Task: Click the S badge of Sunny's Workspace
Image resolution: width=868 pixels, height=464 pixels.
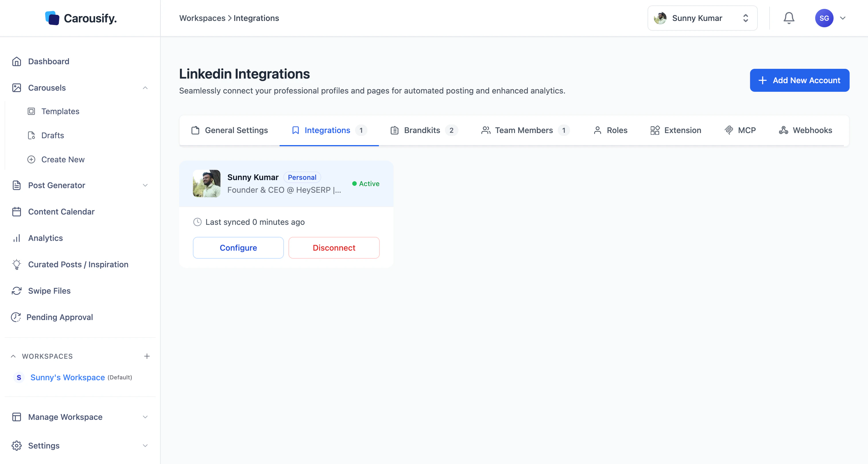Action: click(x=19, y=377)
